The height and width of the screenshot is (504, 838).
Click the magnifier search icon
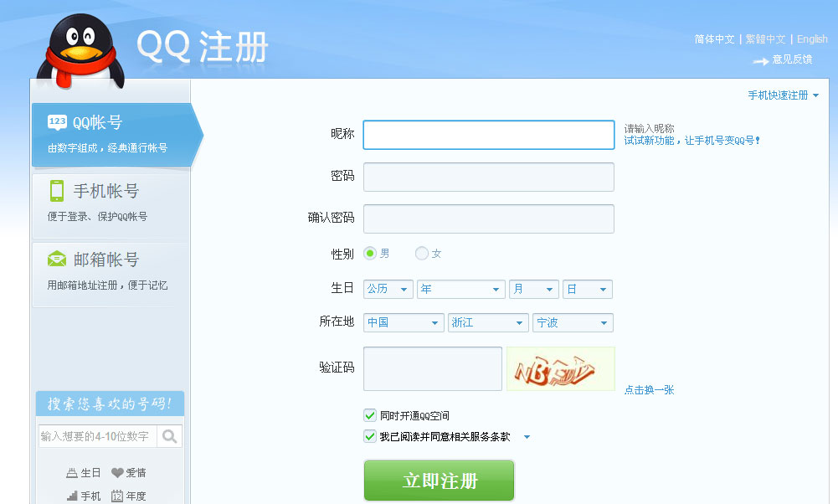pyautogui.click(x=169, y=436)
